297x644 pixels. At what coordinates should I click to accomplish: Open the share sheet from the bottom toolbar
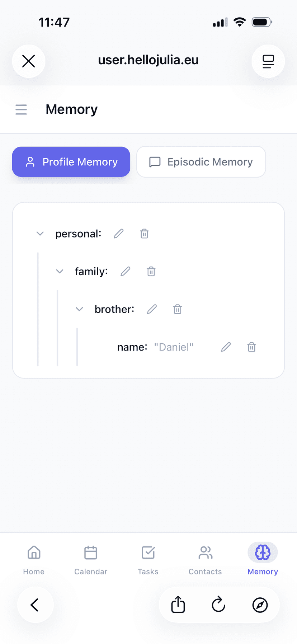click(x=178, y=605)
